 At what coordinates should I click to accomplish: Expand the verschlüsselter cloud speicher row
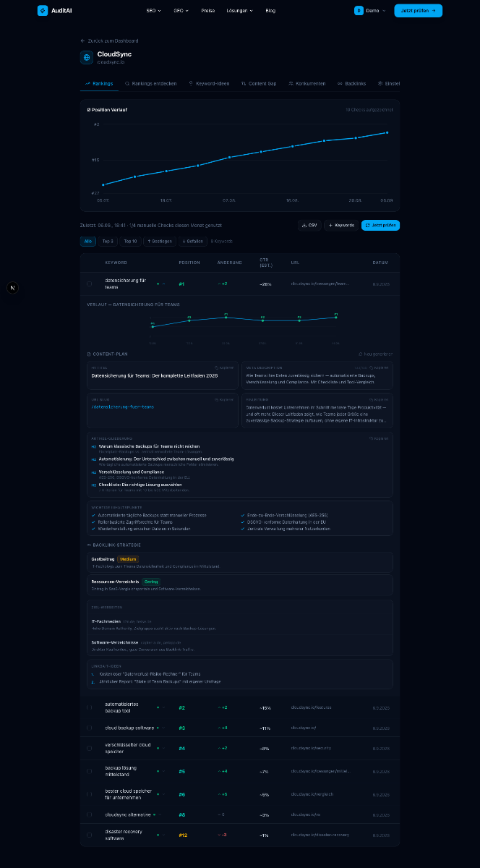tap(163, 748)
